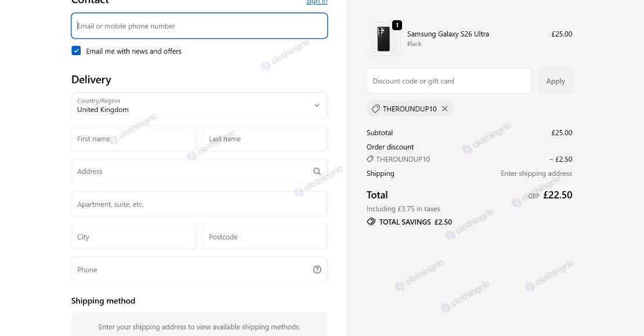Click the Black variant label

click(414, 44)
